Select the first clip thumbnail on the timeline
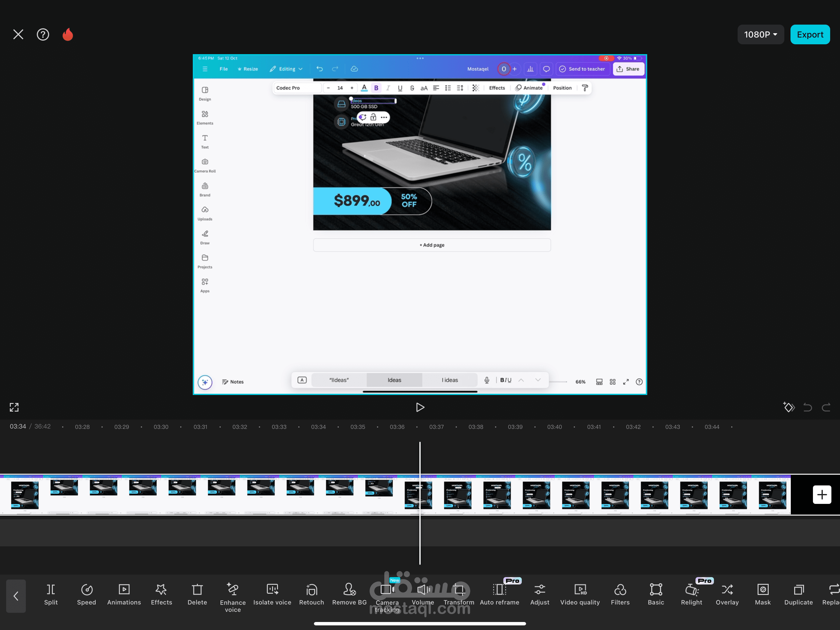 [x=25, y=495]
